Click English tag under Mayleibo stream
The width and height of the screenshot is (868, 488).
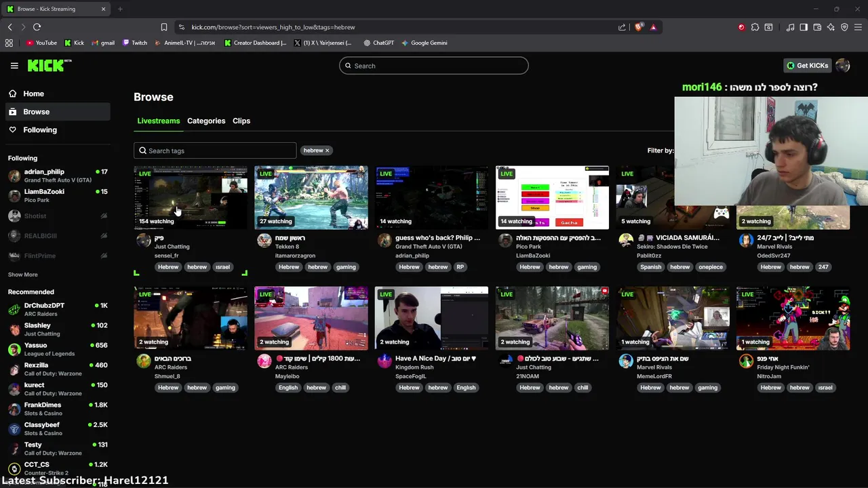(x=288, y=388)
